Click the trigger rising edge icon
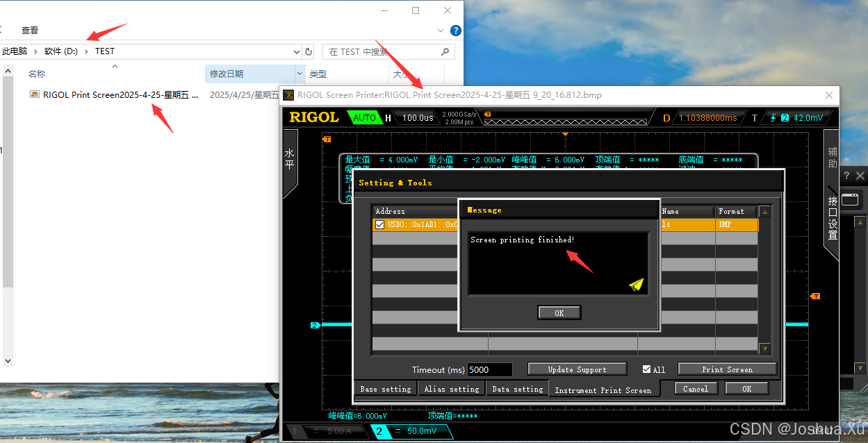The image size is (868, 443). click(x=772, y=118)
